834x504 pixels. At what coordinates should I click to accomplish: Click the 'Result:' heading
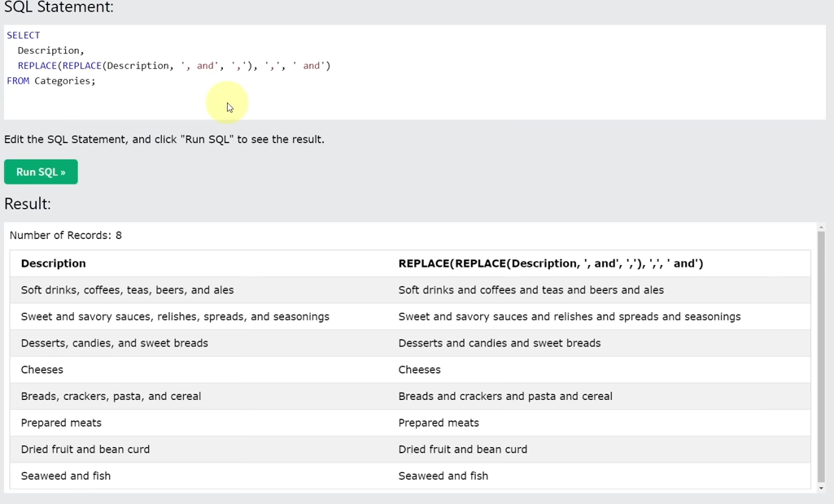click(27, 203)
